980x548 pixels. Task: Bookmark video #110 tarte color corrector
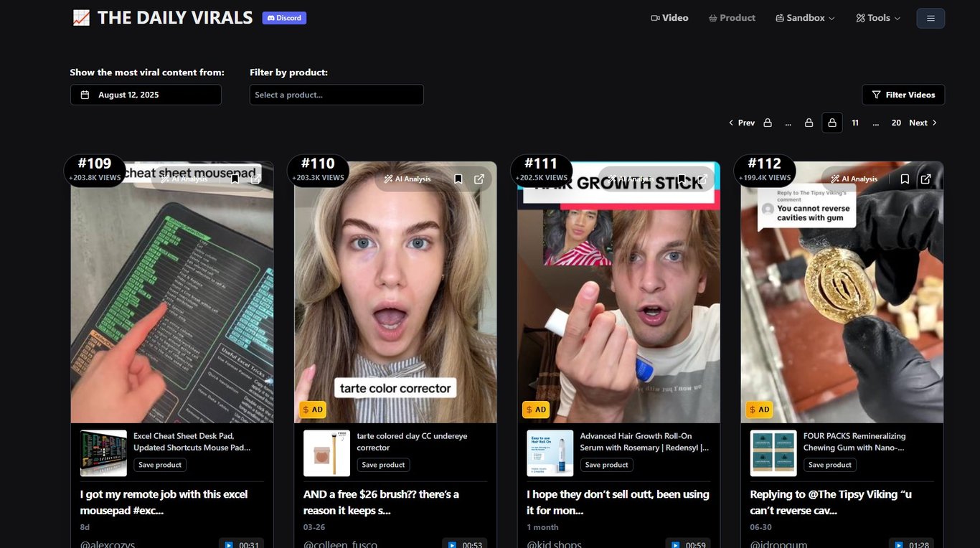point(458,179)
